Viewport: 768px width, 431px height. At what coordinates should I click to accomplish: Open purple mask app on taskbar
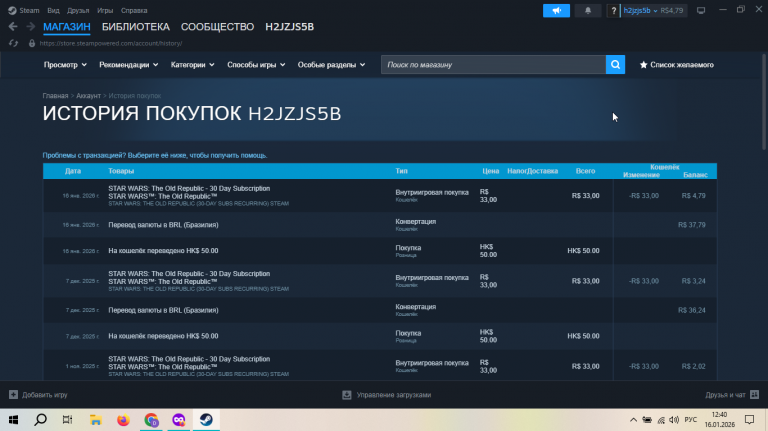pyautogui.click(x=179, y=420)
